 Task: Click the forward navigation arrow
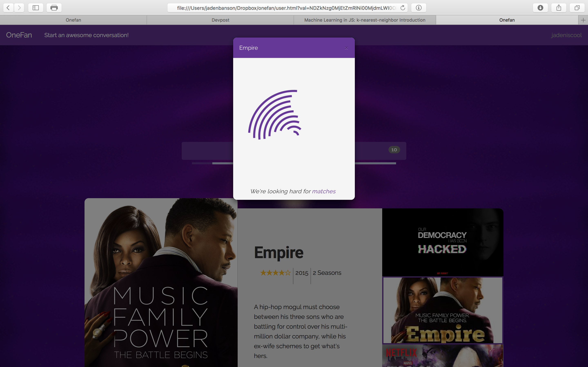[x=19, y=8]
